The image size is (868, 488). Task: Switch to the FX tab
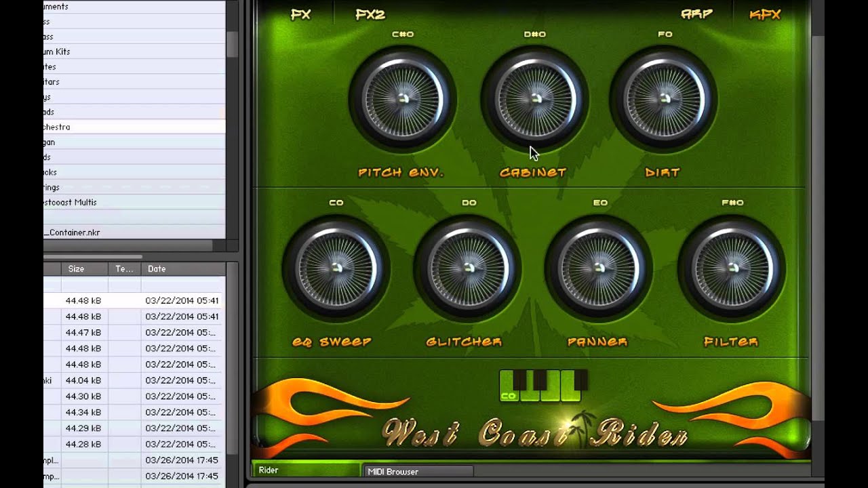tap(300, 14)
